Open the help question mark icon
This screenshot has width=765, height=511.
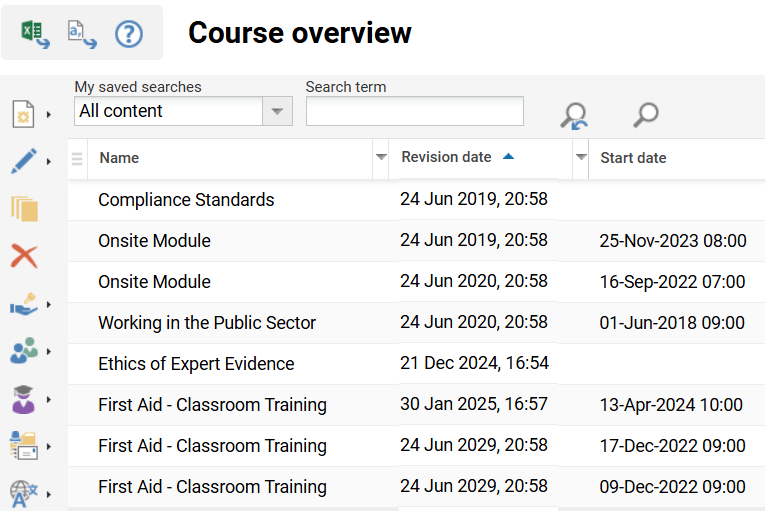click(x=129, y=34)
